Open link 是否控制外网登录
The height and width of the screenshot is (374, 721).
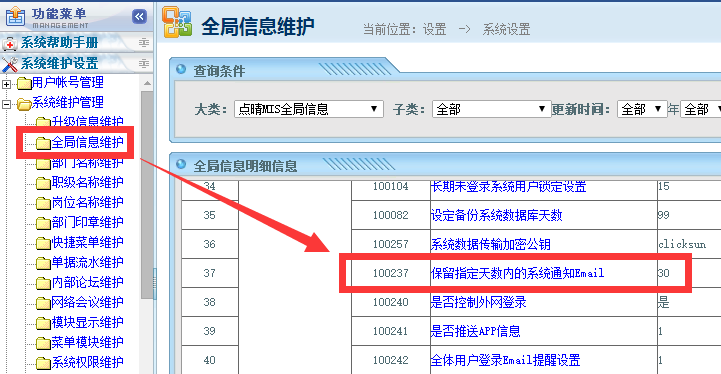(x=478, y=302)
